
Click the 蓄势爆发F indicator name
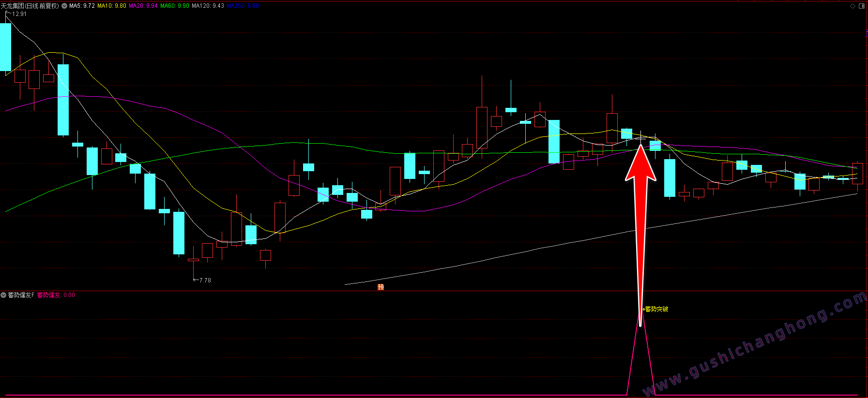(x=21, y=295)
